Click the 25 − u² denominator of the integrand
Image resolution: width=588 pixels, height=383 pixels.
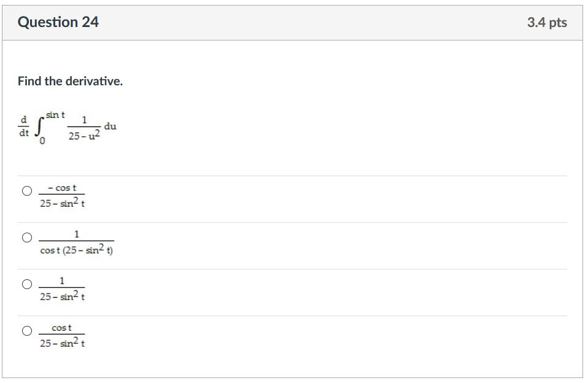pos(84,135)
